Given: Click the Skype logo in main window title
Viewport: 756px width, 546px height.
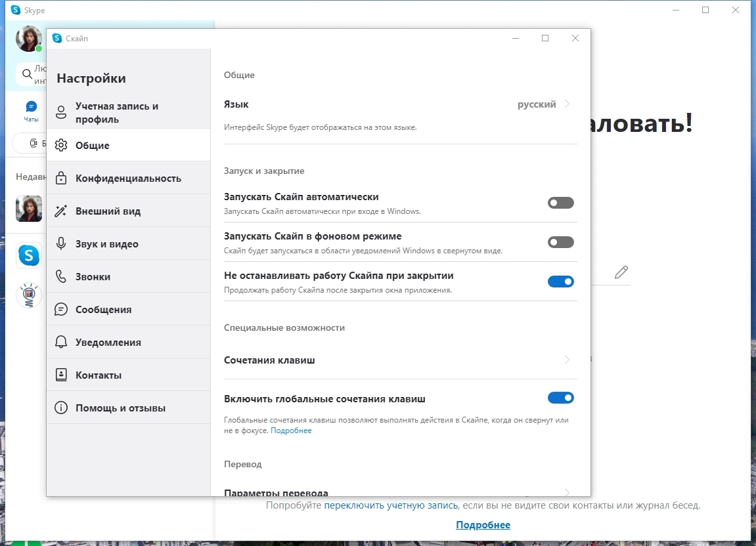Looking at the screenshot, I should point(15,10).
